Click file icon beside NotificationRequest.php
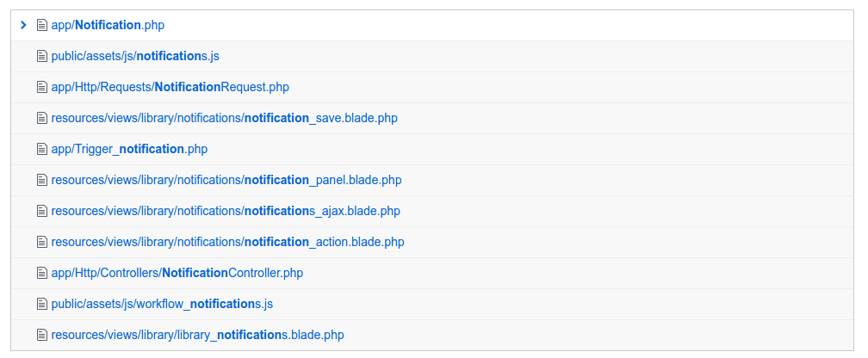The height and width of the screenshot is (358, 868). tap(41, 88)
